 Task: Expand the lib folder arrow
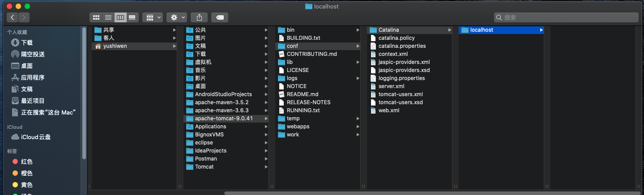point(358,62)
